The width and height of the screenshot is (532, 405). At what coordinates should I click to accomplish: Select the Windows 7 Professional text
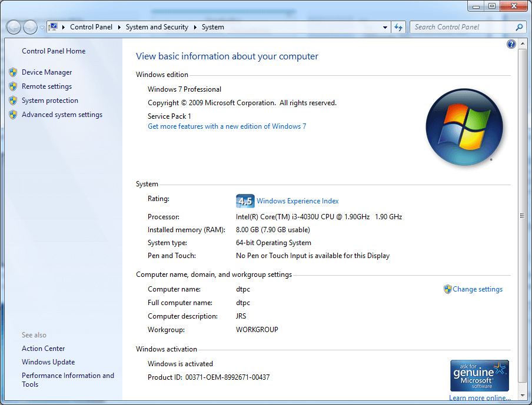pos(184,89)
